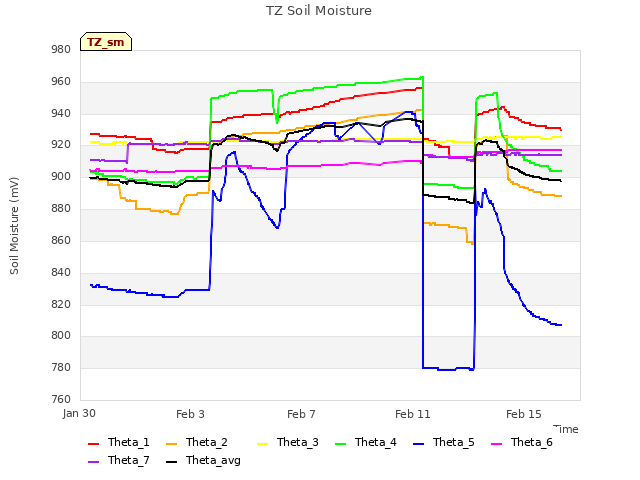640x480 pixels.
Task: Click the chart title TZ Soil Moisture
Action: [x=319, y=11]
